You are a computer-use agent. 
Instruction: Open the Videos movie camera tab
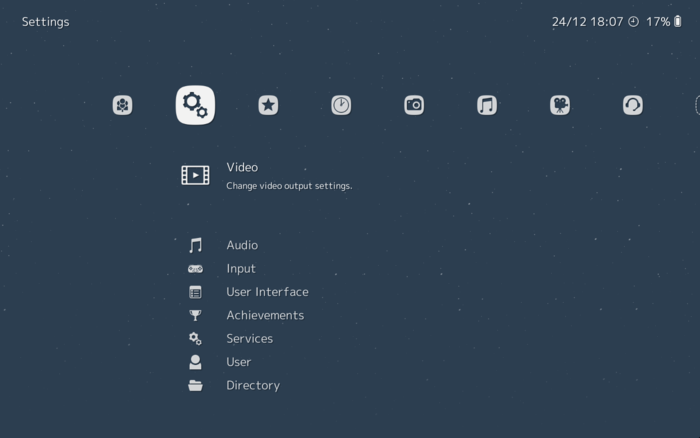[x=560, y=105]
